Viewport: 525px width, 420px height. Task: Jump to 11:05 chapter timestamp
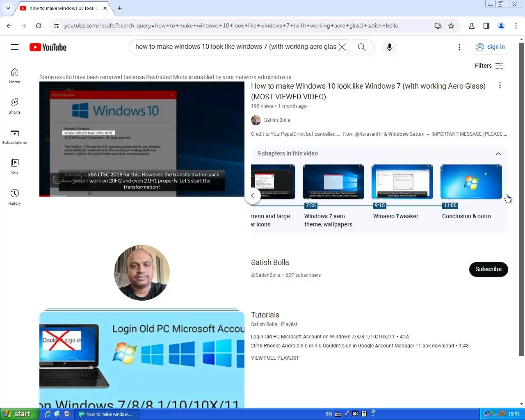pyautogui.click(x=450, y=205)
